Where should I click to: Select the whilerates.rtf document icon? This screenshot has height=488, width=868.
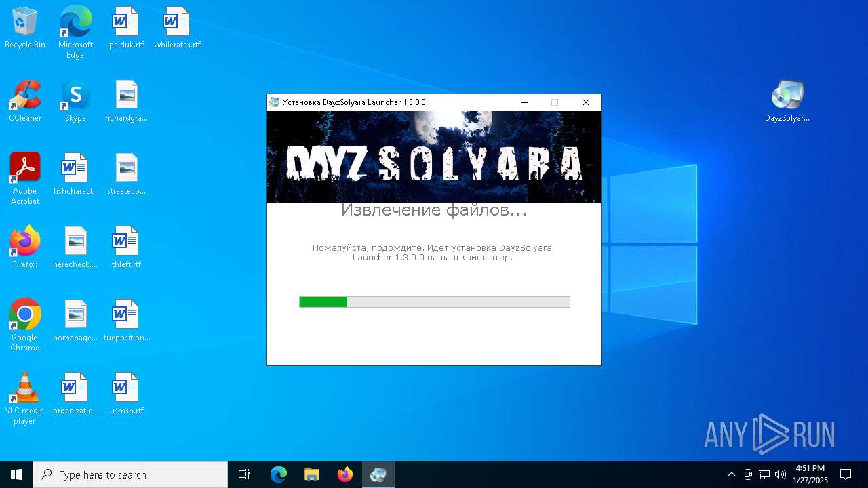click(x=177, y=28)
